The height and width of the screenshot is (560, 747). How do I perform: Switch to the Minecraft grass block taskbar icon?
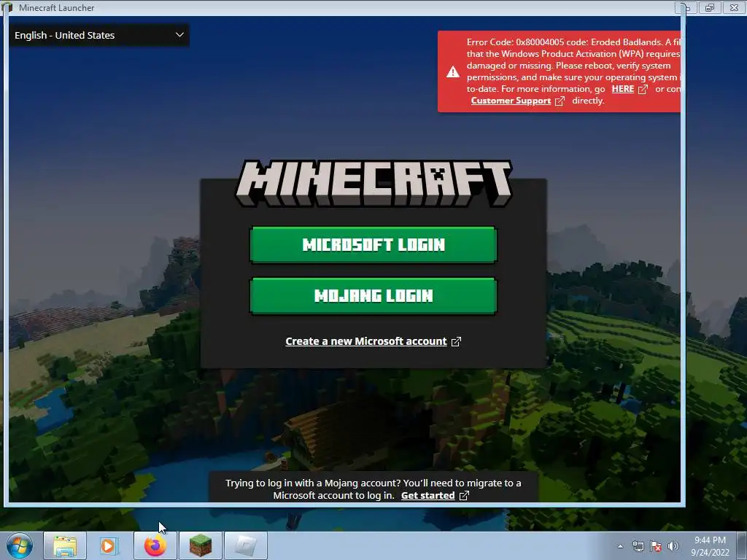(201, 545)
